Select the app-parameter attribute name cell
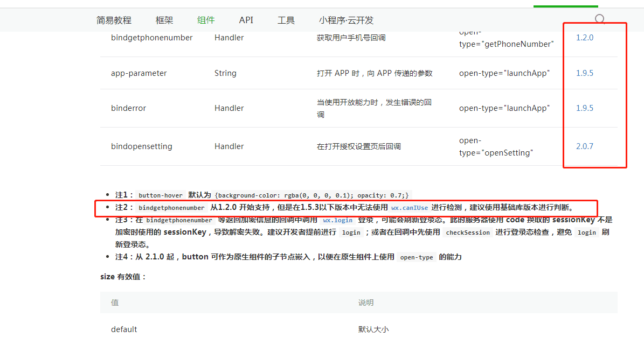644x338 pixels. click(139, 73)
